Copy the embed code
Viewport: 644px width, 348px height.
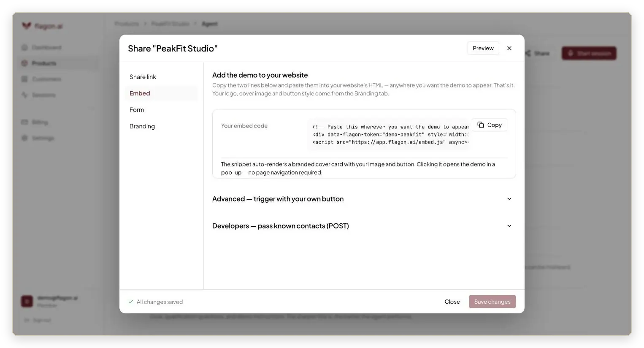[x=490, y=125]
